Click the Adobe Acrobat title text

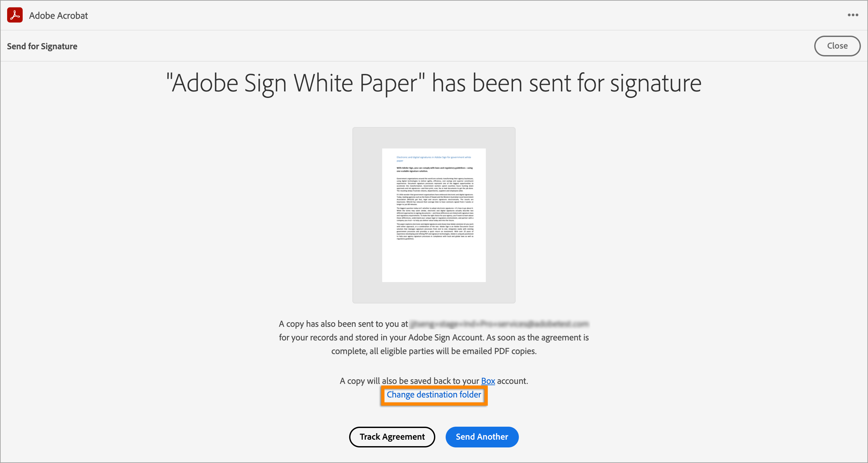58,16
